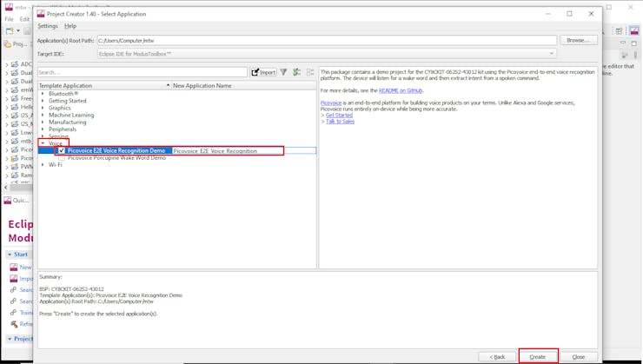Image resolution: width=643 pixels, height=364 pixels.
Task: Click the Refresh hammer icon in Quick Panel
Action: [x=14, y=324]
